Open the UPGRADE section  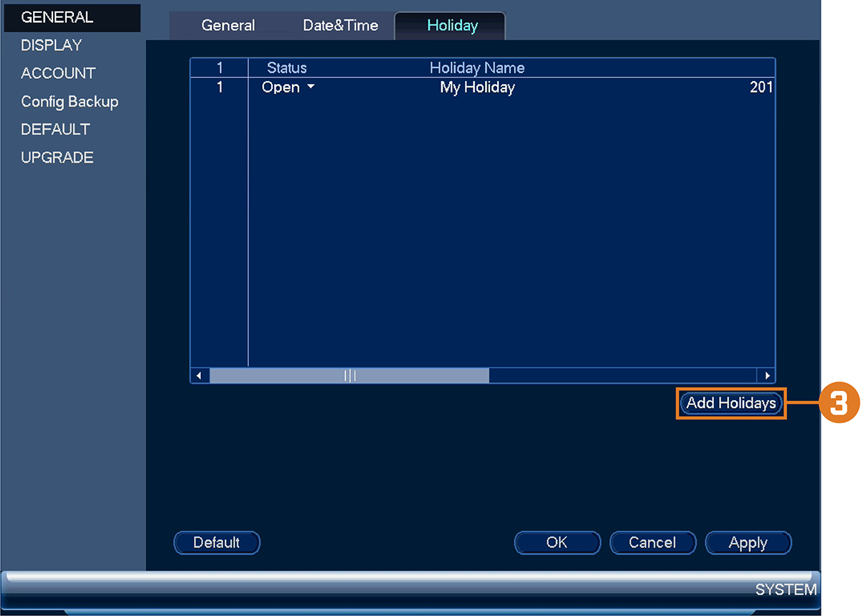(57, 157)
